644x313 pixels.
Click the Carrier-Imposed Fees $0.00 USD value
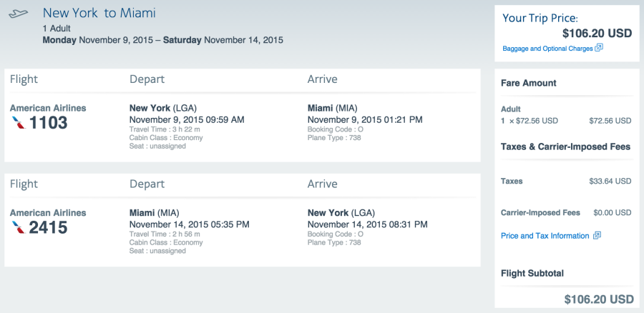613,212
